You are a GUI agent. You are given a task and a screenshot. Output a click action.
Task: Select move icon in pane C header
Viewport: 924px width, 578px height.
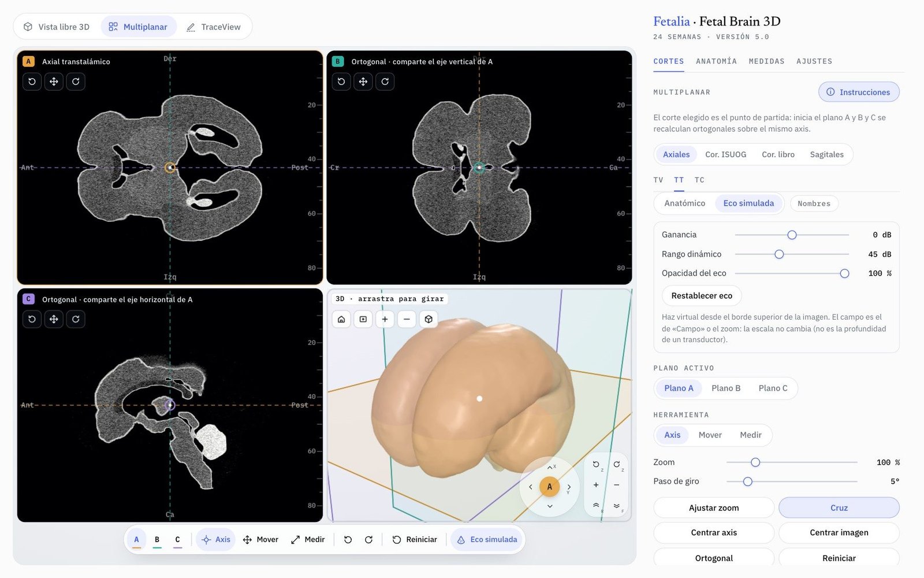tap(54, 319)
